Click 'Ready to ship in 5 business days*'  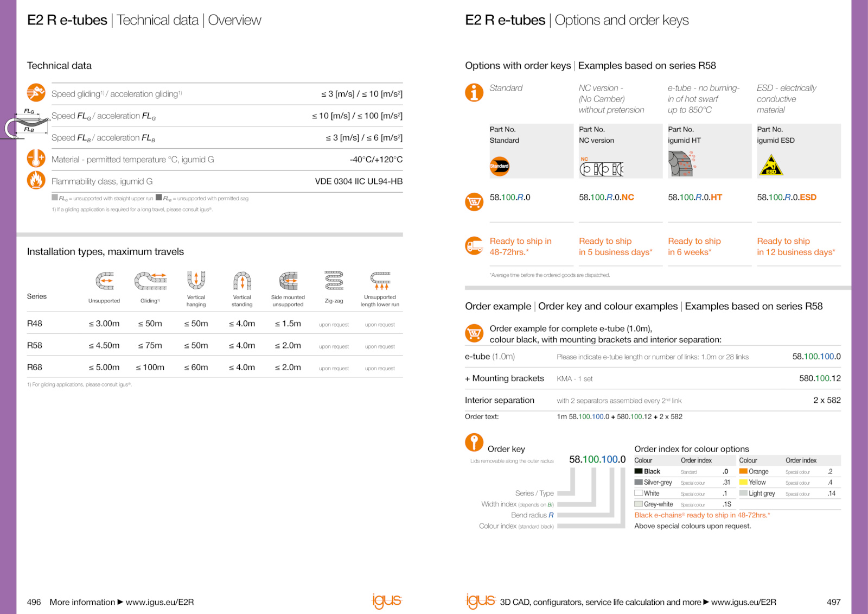tap(615, 246)
